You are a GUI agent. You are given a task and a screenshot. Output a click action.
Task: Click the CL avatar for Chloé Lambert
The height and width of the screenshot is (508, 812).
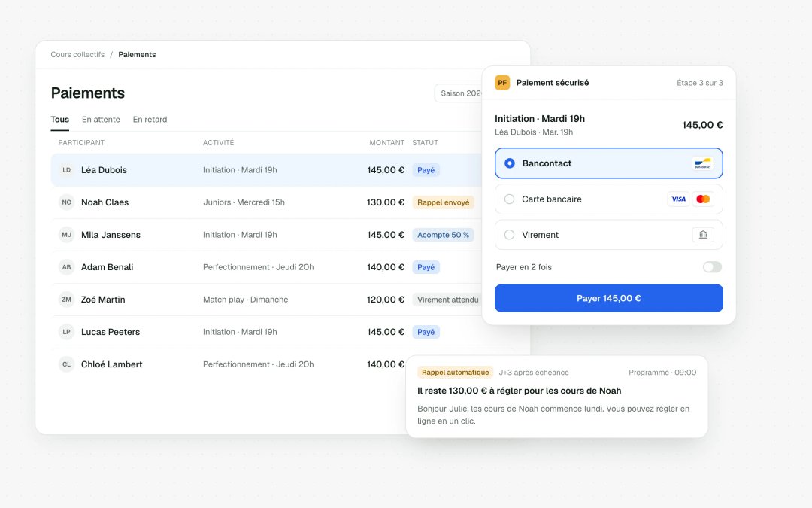tap(66, 364)
